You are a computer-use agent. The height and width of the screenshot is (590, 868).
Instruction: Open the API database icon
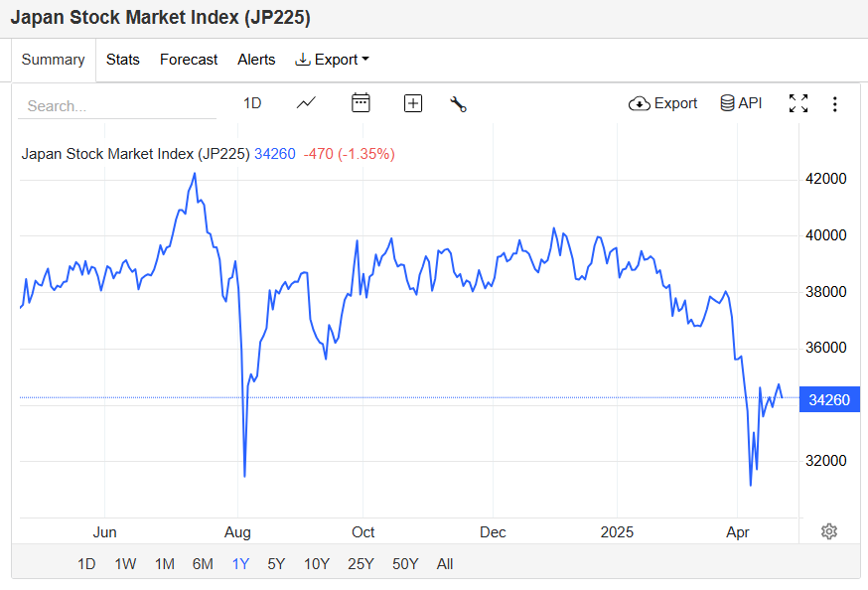click(727, 103)
